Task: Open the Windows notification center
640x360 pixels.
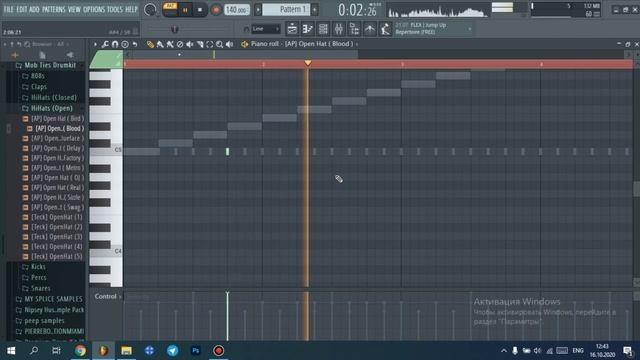Action: click(x=628, y=350)
